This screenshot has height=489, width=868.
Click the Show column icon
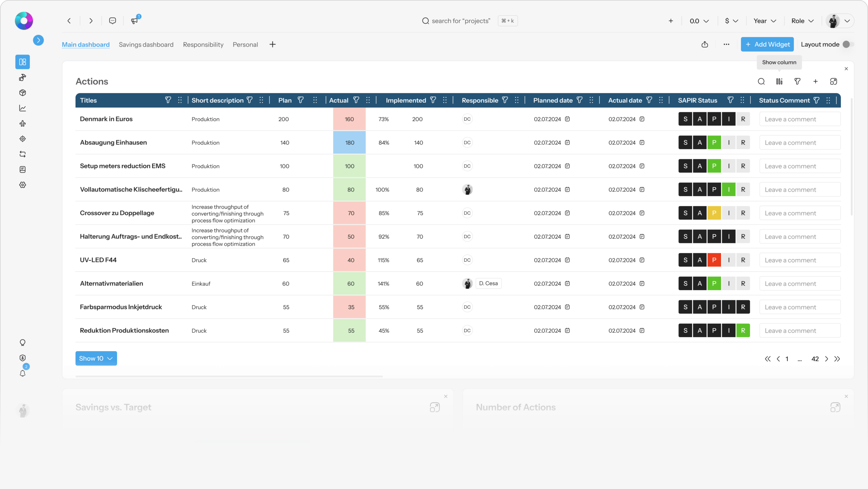pos(779,81)
